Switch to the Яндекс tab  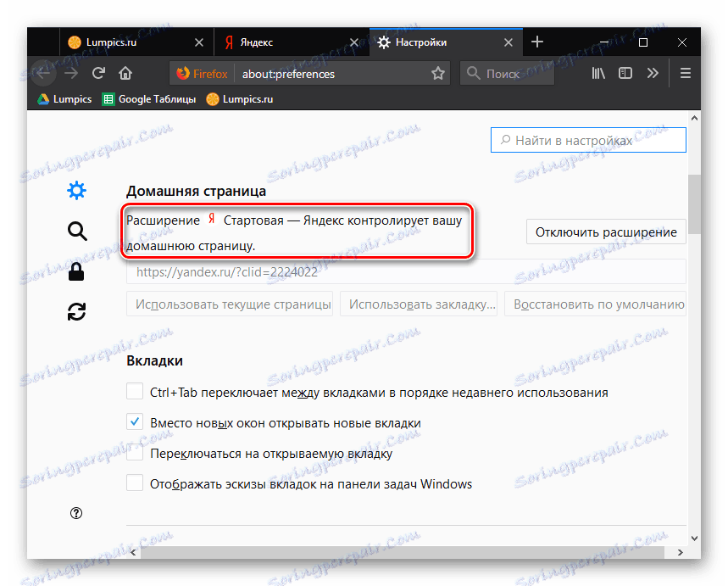coord(292,42)
